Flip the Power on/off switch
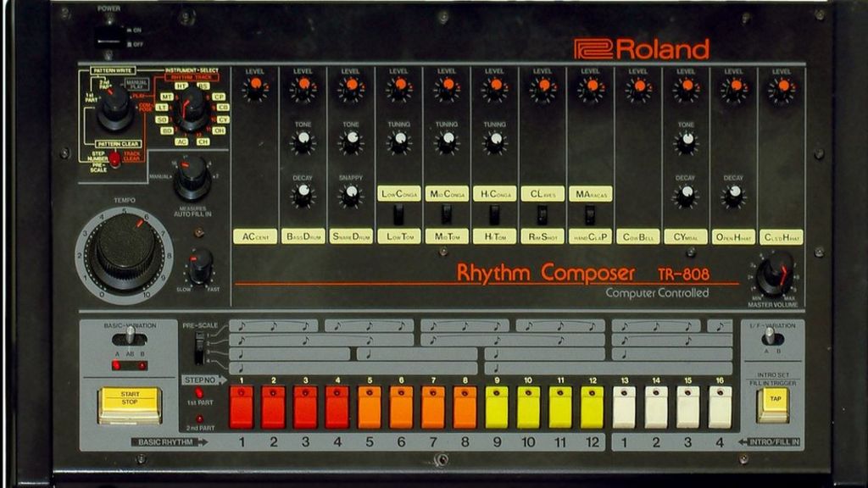868x488 pixels. pyautogui.click(x=108, y=37)
